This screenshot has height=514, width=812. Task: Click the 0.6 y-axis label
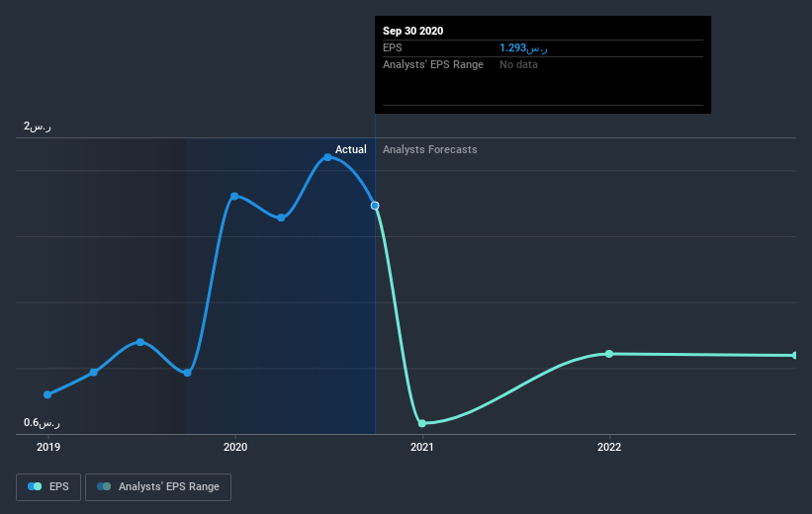(x=42, y=423)
